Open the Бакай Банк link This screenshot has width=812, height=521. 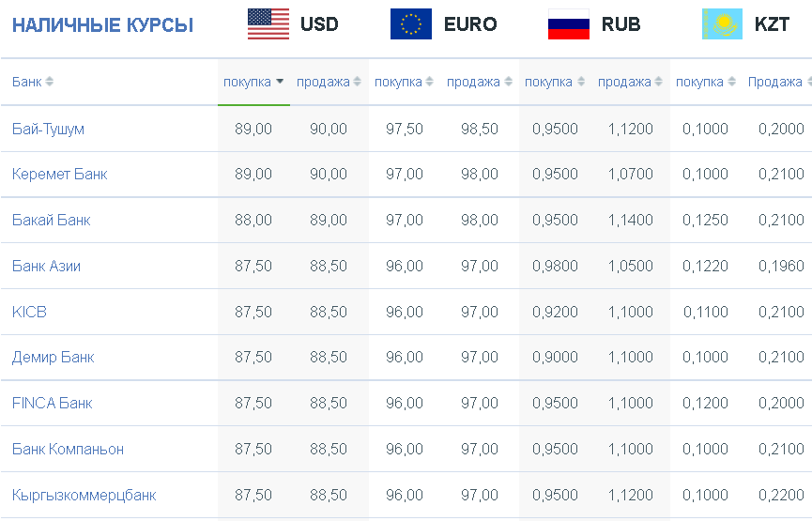pyautogui.click(x=52, y=220)
